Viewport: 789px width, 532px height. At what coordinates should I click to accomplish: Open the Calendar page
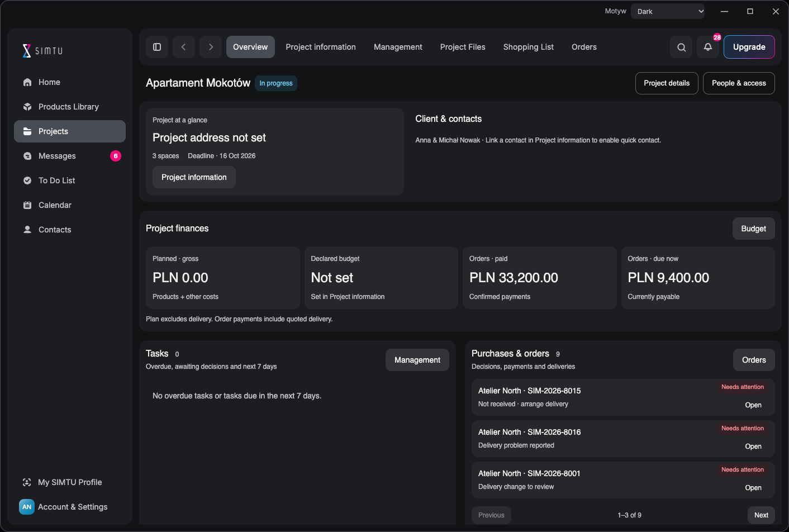[70, 205]
